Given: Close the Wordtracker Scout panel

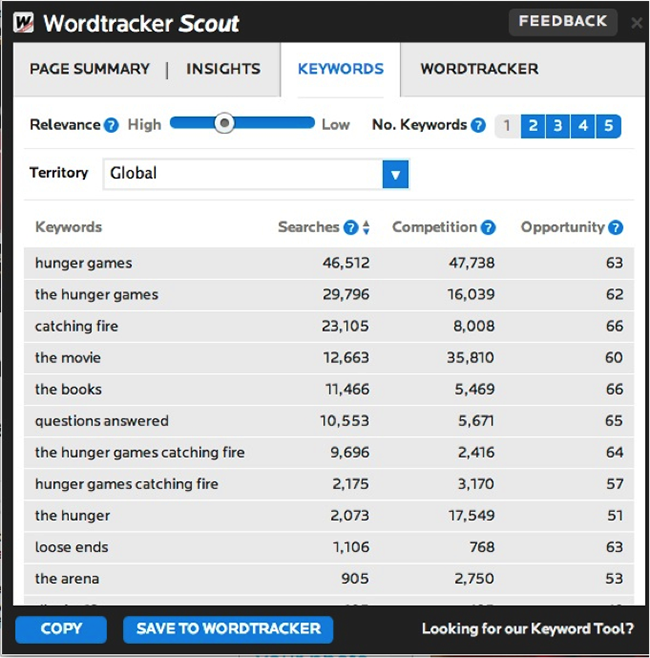Looking at the screenshot, I should pyautogui.click(x=637, y=23).
